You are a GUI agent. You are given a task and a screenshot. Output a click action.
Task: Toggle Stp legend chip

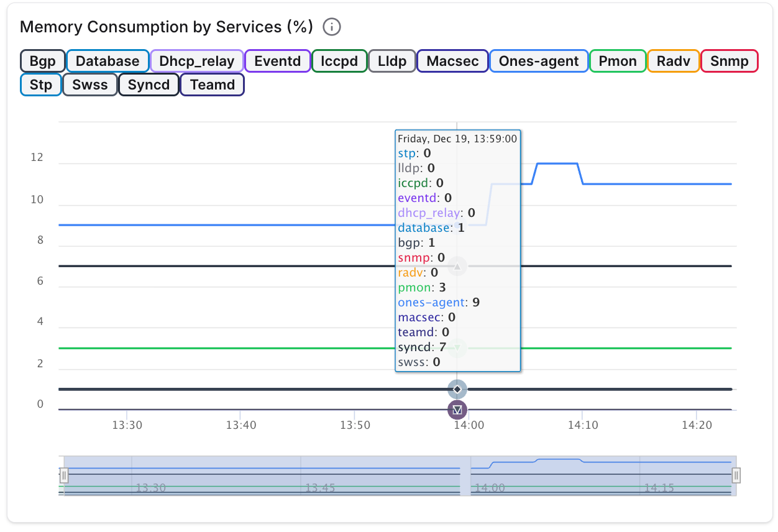pos(41,85)
